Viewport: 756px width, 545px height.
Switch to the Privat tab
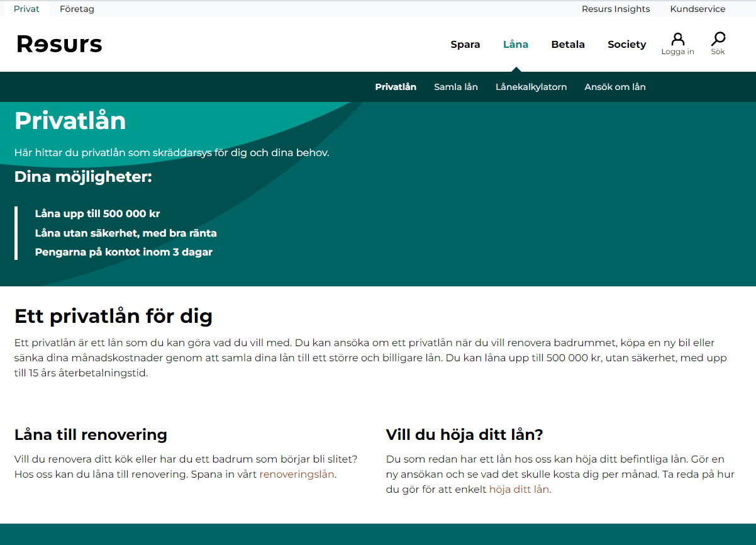[x=26, y=9]
